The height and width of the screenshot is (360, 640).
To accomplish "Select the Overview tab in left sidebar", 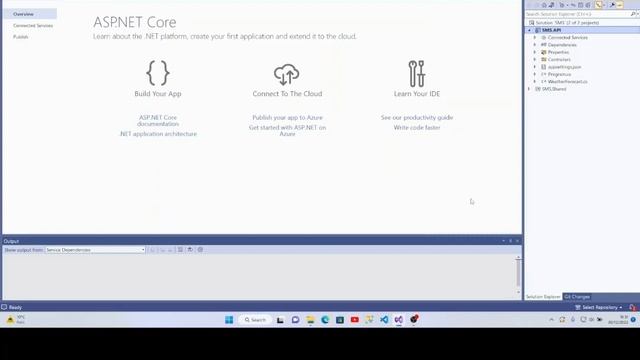I will 30,14.
